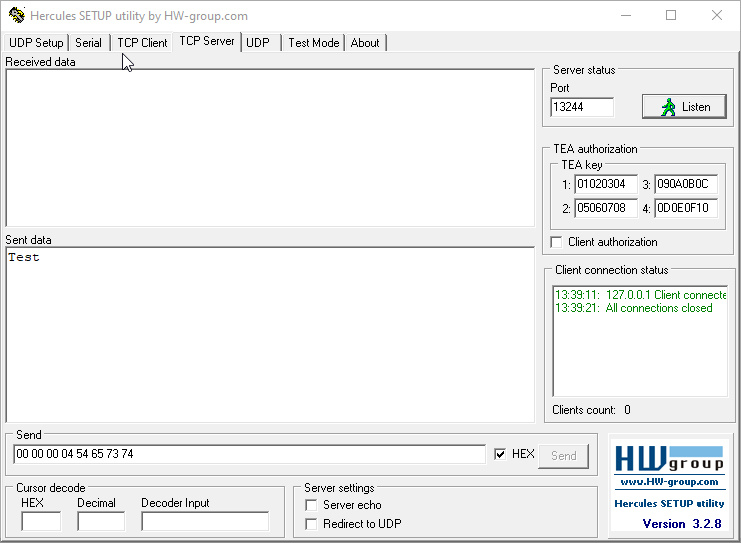This screenshot has width=741, height=543.
Task: Select the TCP Server tab
Action: tap(207, 42)
